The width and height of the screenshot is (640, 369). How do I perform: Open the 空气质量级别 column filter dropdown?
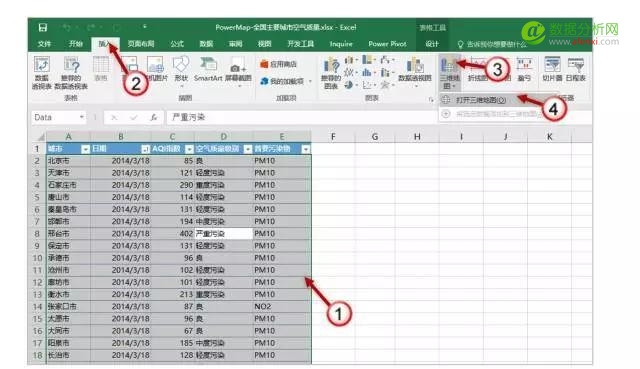coord(248,149)
